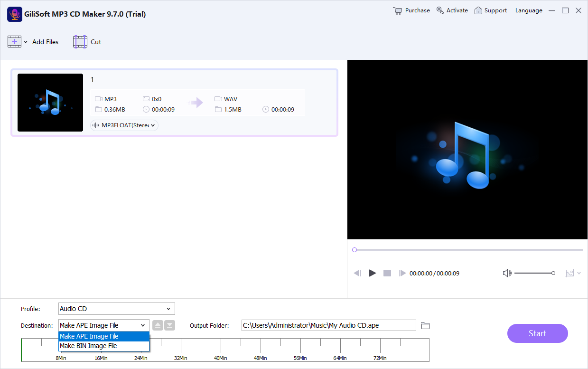Browse for the output folder

point(426,325)
